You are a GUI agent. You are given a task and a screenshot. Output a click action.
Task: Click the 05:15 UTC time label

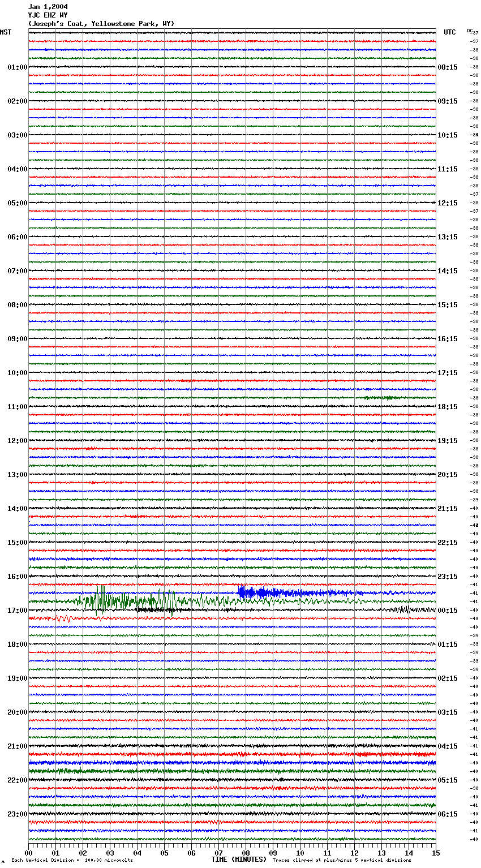click(448, 780)
